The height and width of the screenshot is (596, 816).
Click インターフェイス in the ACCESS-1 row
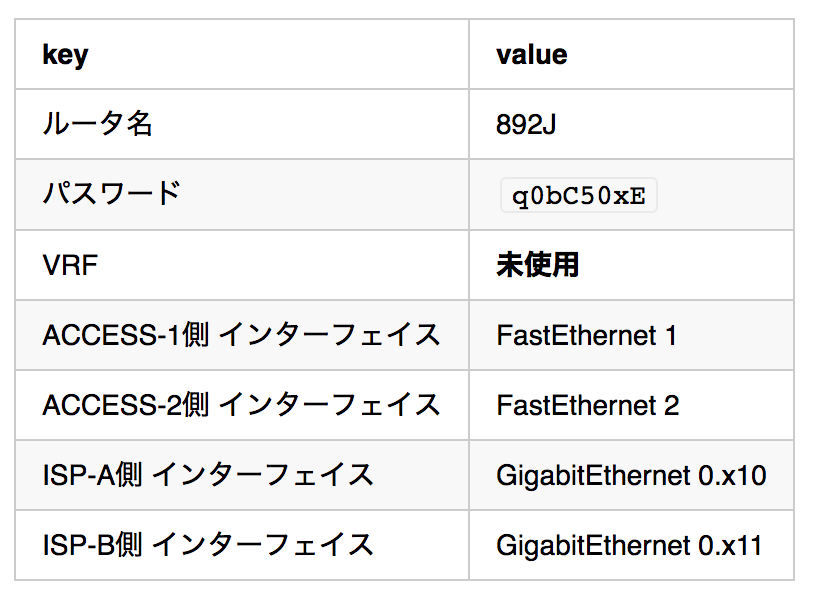tap(329, 335)
